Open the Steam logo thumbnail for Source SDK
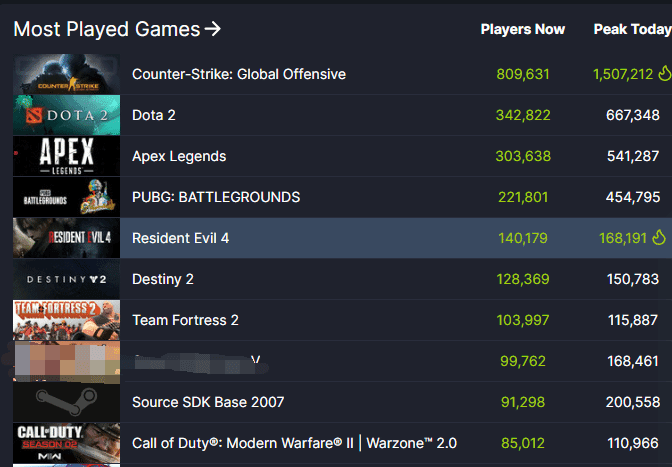672x467 pixels. coord(66,402)
